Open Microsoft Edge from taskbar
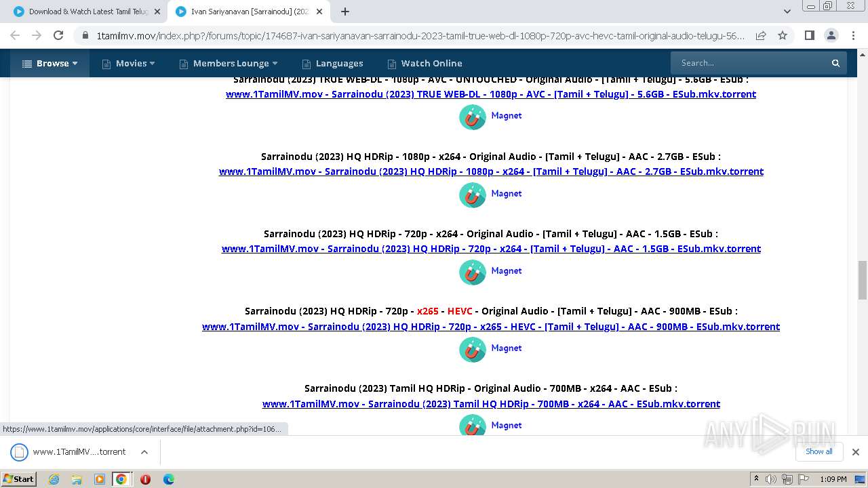 pos(169,479)
